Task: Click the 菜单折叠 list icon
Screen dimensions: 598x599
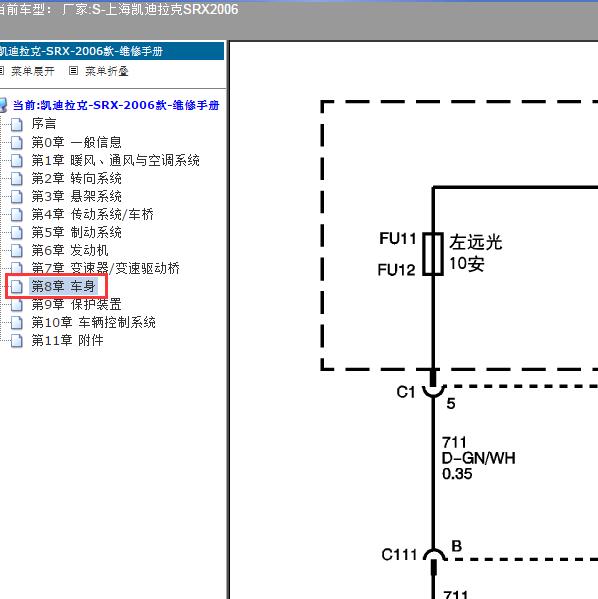Action: 73,70
